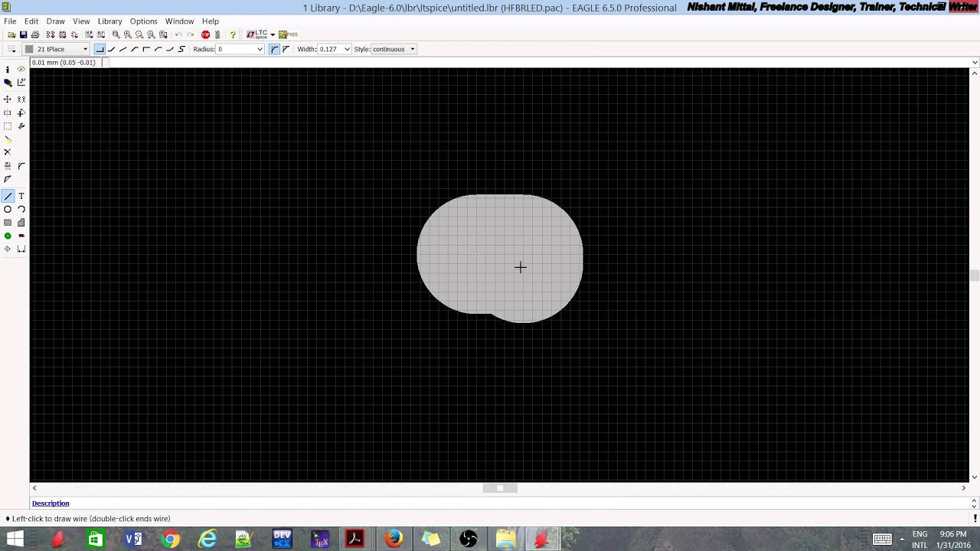Select the red SMD tool
Image resolution: width=980 pixels, height=551 pixels.
[21, 236]
